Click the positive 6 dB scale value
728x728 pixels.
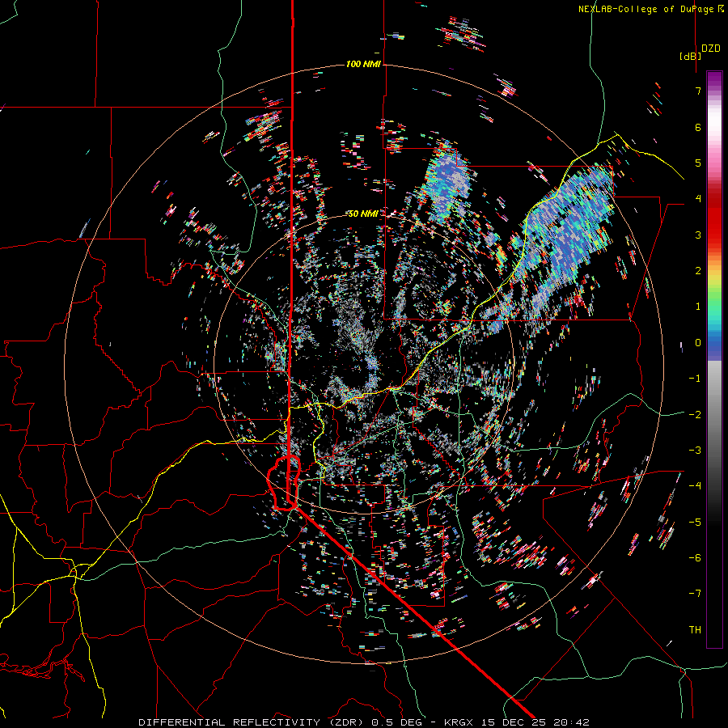698,127
